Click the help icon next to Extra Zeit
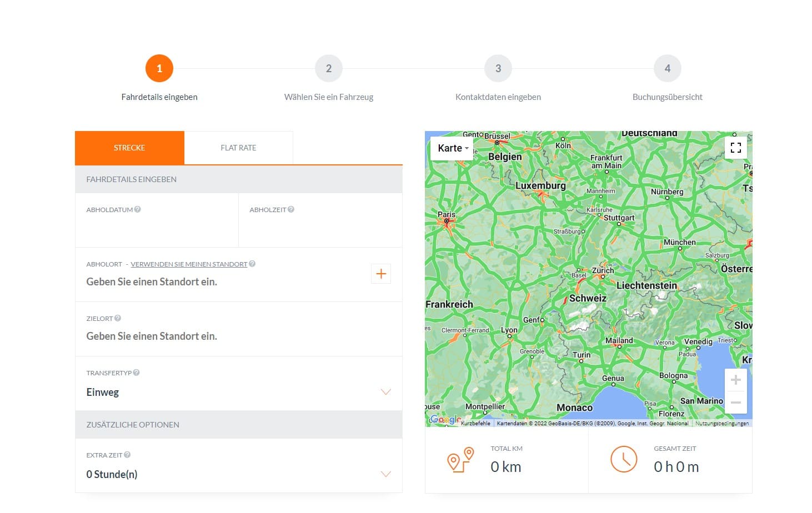Image resolution: width=812 pixels, height=513 pixels. pos(127,455)
